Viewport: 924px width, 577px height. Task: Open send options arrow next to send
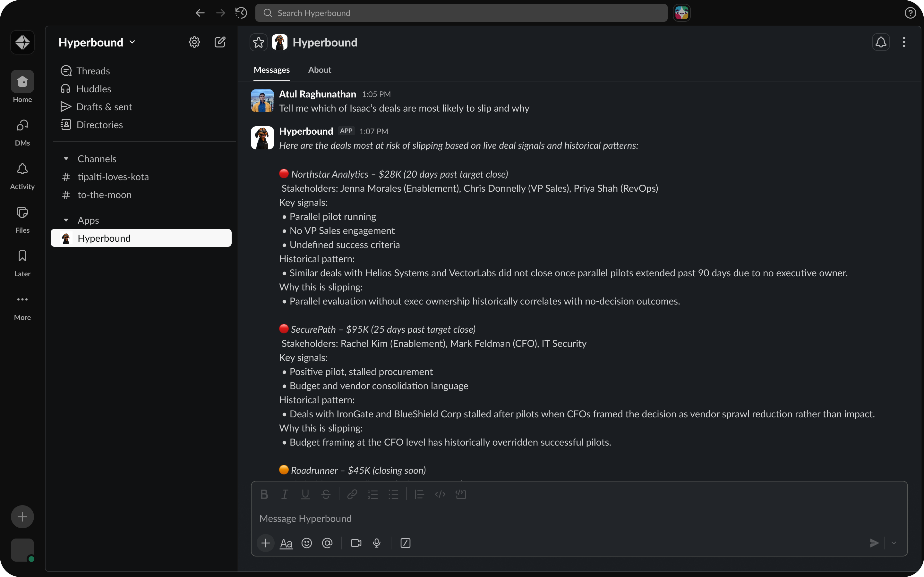coord(894,543)
